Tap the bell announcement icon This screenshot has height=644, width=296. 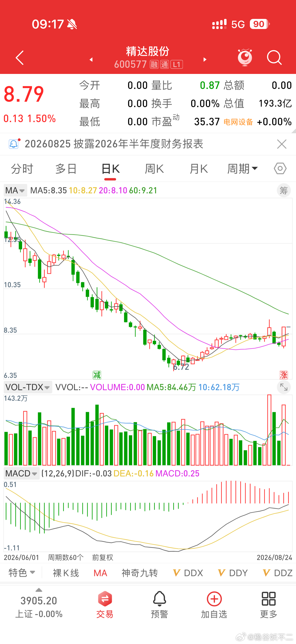point(14,144)
